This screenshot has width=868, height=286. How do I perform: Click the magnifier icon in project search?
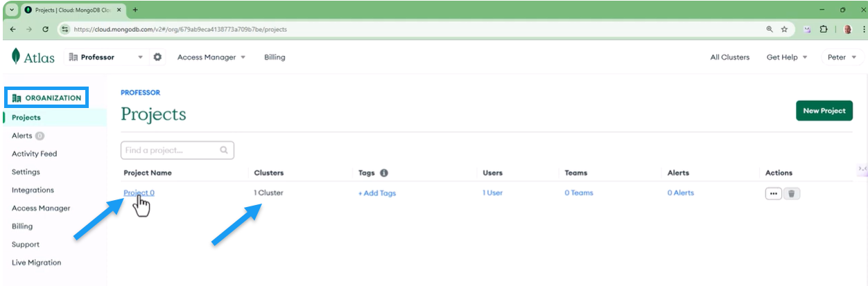point(224,150)
